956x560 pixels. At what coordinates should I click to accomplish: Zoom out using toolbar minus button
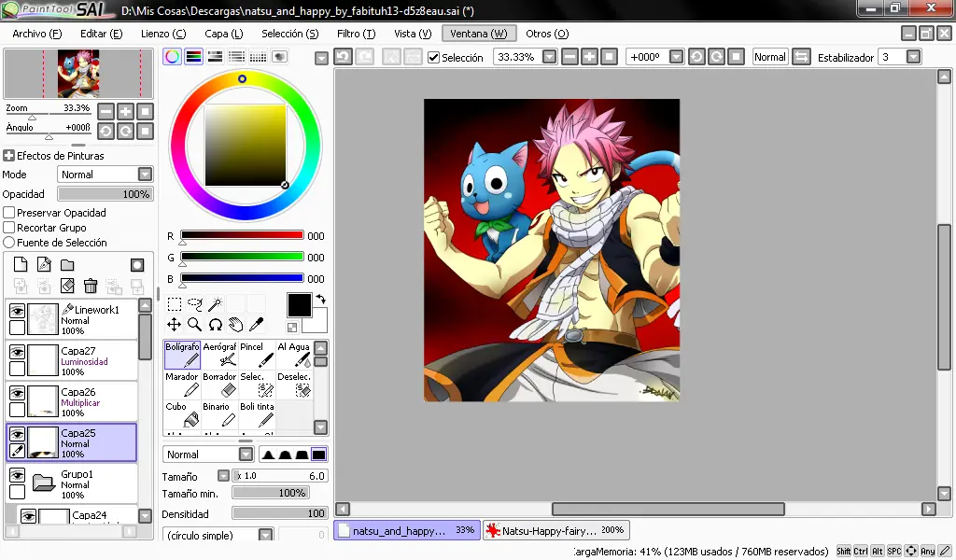tap(569, 57)
